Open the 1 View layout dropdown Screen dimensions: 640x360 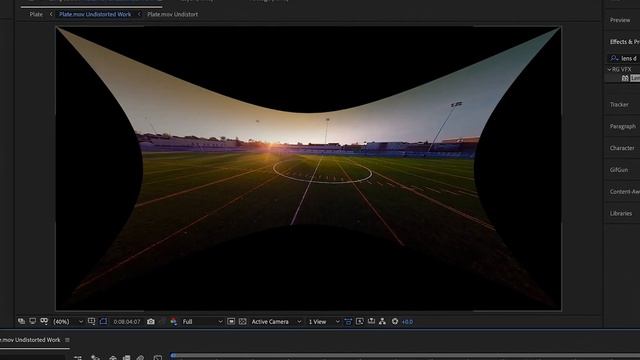point(324,322)
